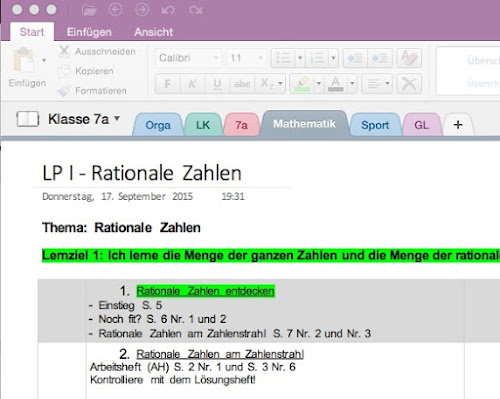
Task: Cut selection with Ausschneiden scissors
Action: 64,52
